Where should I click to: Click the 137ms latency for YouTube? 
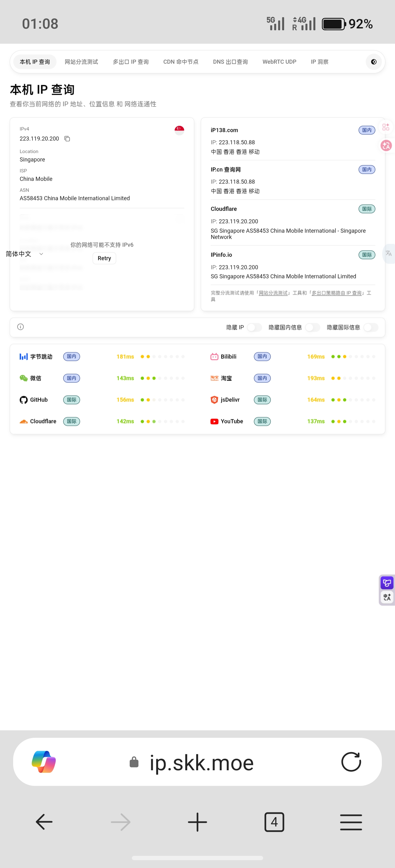[x=316, y=421]
